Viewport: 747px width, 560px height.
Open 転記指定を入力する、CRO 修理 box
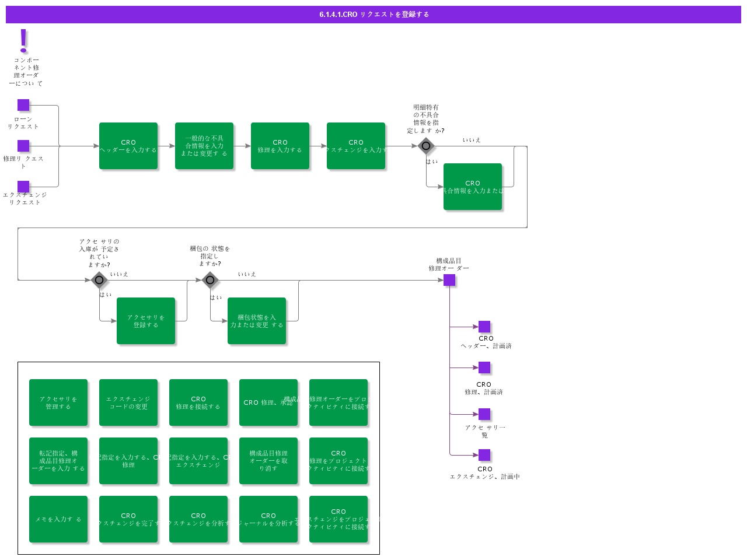point(128,461)
